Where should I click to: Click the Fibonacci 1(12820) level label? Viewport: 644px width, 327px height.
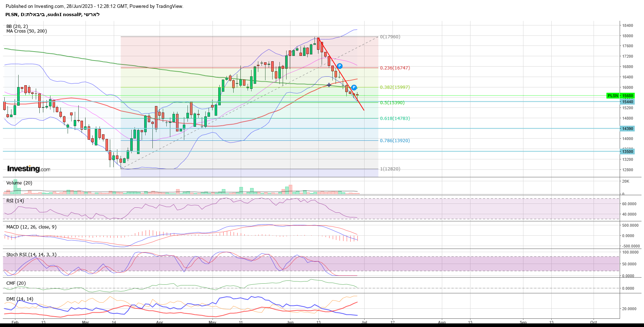coord(390,169)
